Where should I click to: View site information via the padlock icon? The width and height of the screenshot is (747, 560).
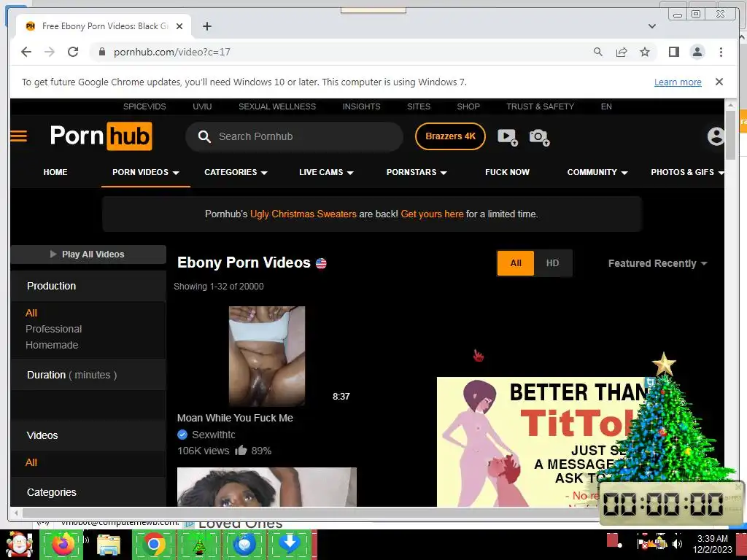101,52
